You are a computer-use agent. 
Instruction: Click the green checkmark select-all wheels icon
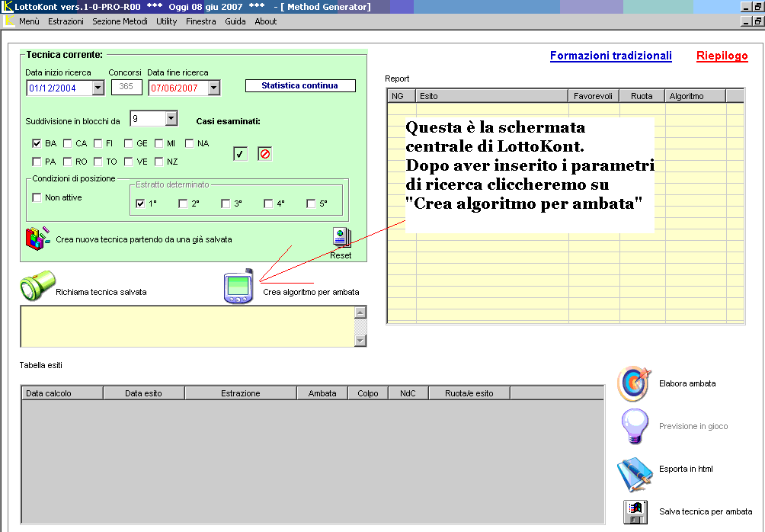point(240,154)
